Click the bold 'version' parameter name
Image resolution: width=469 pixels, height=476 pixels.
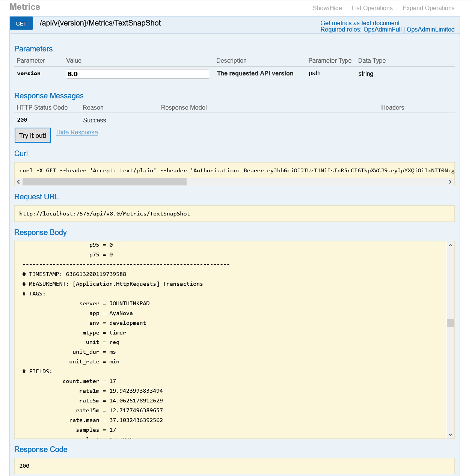(29, 73)
